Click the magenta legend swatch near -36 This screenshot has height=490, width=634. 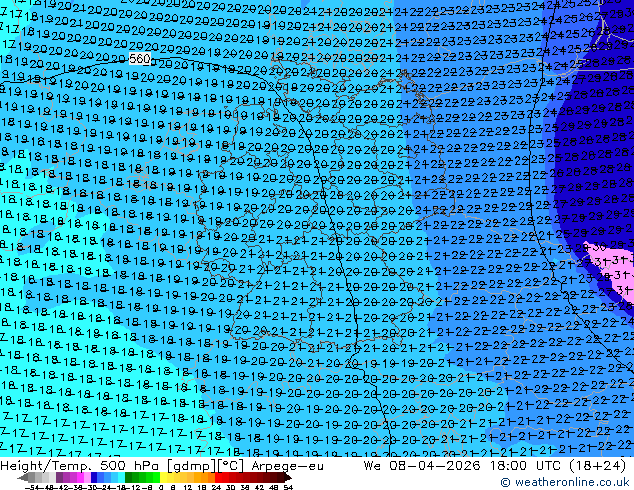point(80,478)
